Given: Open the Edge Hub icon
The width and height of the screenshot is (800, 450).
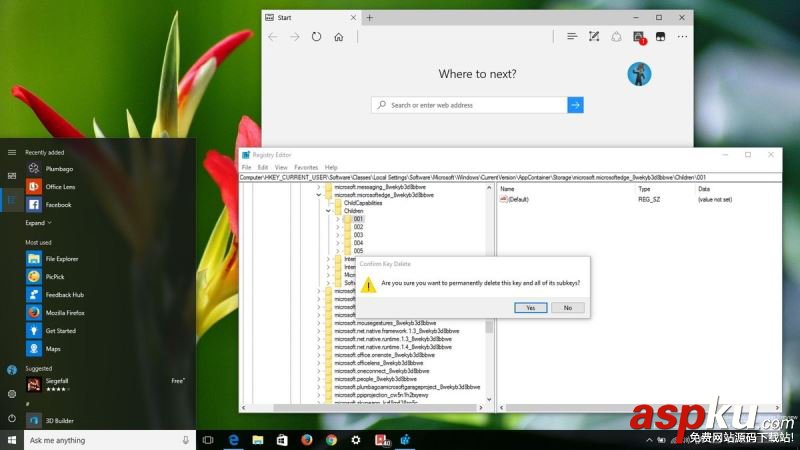Looking at the screenshot, I should tap(572, 37).
